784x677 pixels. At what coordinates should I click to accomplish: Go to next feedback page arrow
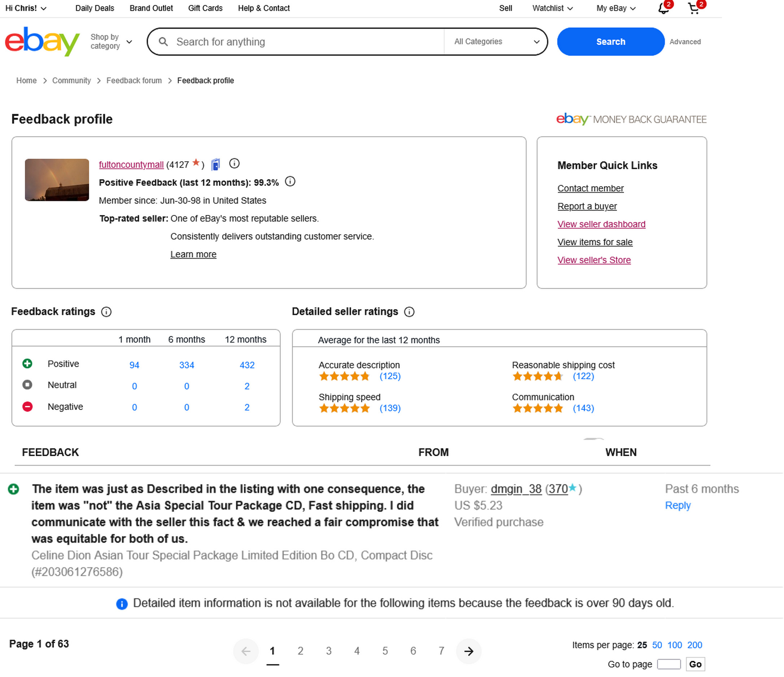(469, 652)
